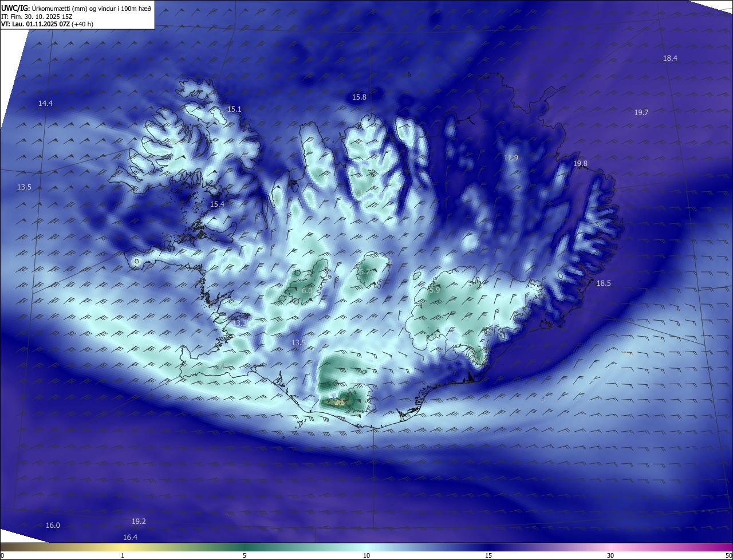Click the 16.4 value label
The height and width of the screenshot is (560, 733).
pyautogui.click(x=130, y=537)
